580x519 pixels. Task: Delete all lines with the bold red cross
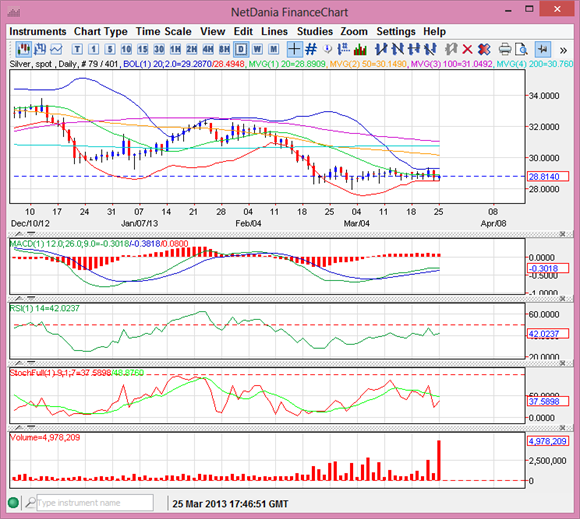[484, 49]
